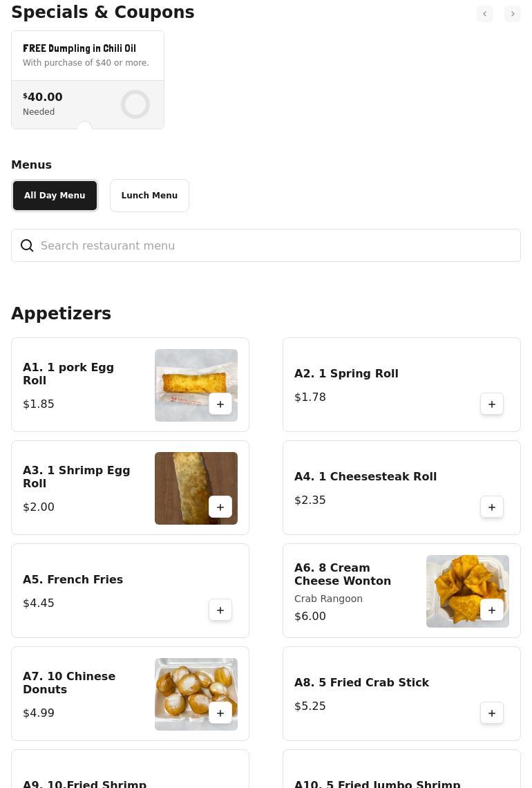Image resolution: width=532 pixels, height=788 pixels.
Task: Open the A7 10 Chinese Donuts title
Action: point(69,682)
